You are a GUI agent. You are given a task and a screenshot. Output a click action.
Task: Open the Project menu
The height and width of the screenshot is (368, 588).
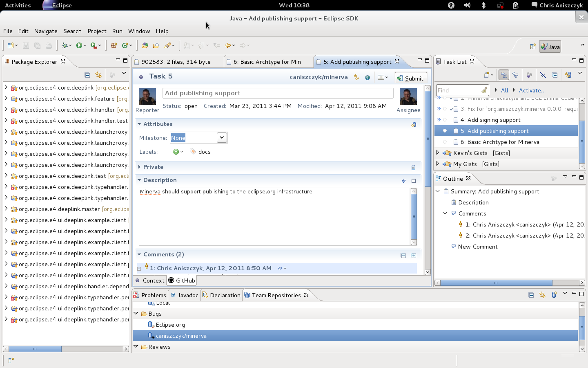coord(97,31)
